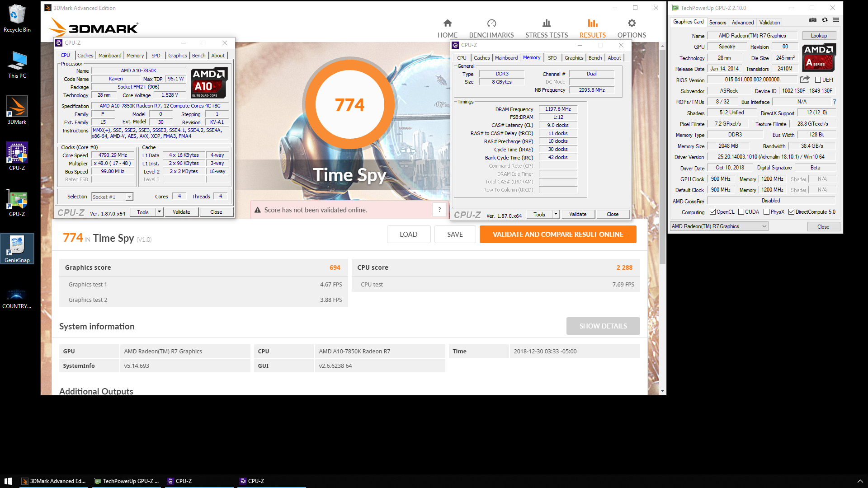The width and height of the screenshot is (868, 488).
Task: Click the 3DMark vertical scrollbar thumb
Action: coord(662,156)
